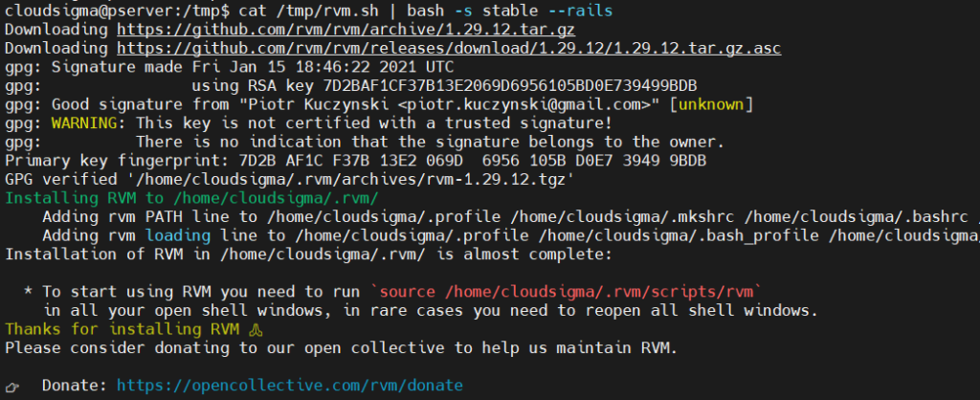Image resolution: width=980 pixels, height=400 pixels.
Task: Click the green Installing RVM line
Action: point(191,198)
